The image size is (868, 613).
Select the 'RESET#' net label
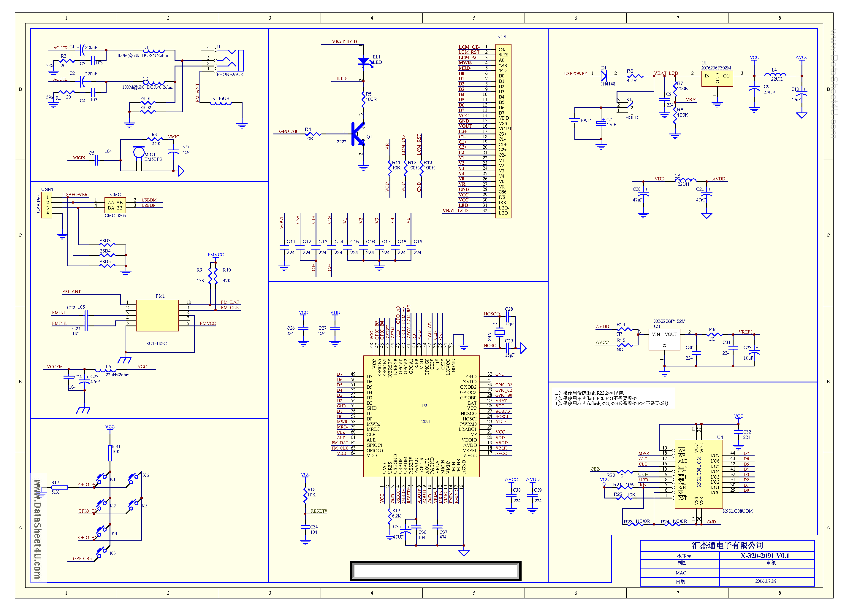(319, 511)
